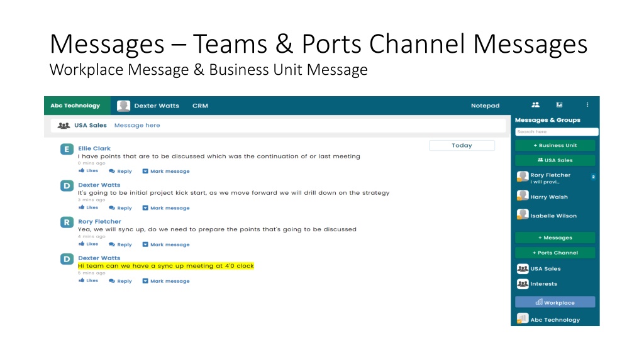Reply to Rory Fletcher's message
644x362 pixels.
pyautogui.click(x=120, y=244)
